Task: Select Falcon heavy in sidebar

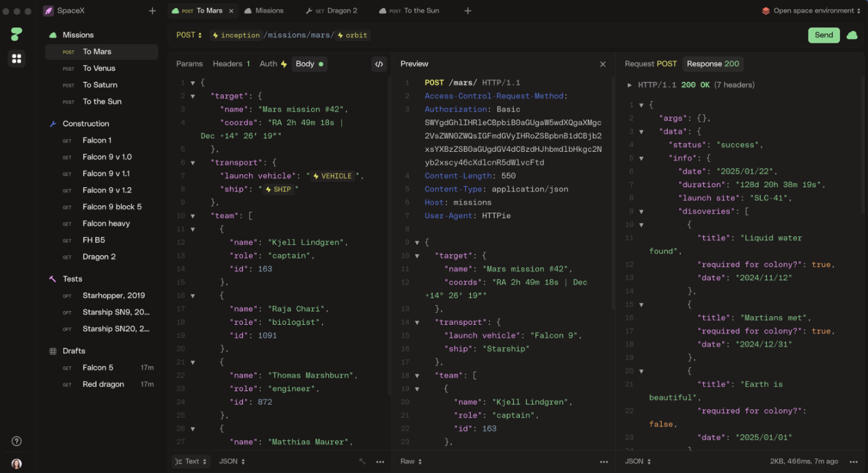Action: (x=102, y=224)
